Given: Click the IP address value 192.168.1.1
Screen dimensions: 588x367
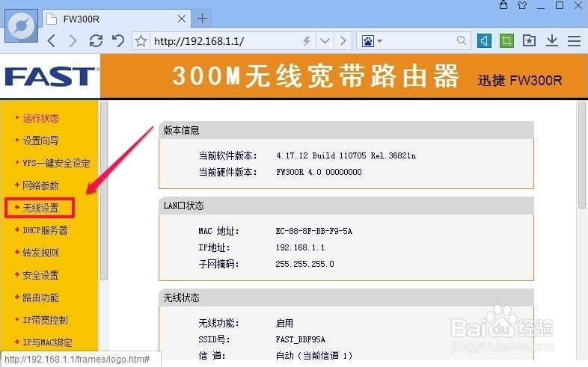Looking at the screenshot, I should tap(300, 247).
